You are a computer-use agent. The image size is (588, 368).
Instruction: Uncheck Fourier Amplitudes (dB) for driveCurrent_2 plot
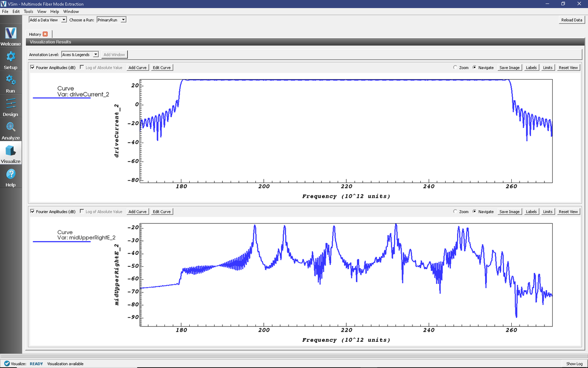point(33,68)
